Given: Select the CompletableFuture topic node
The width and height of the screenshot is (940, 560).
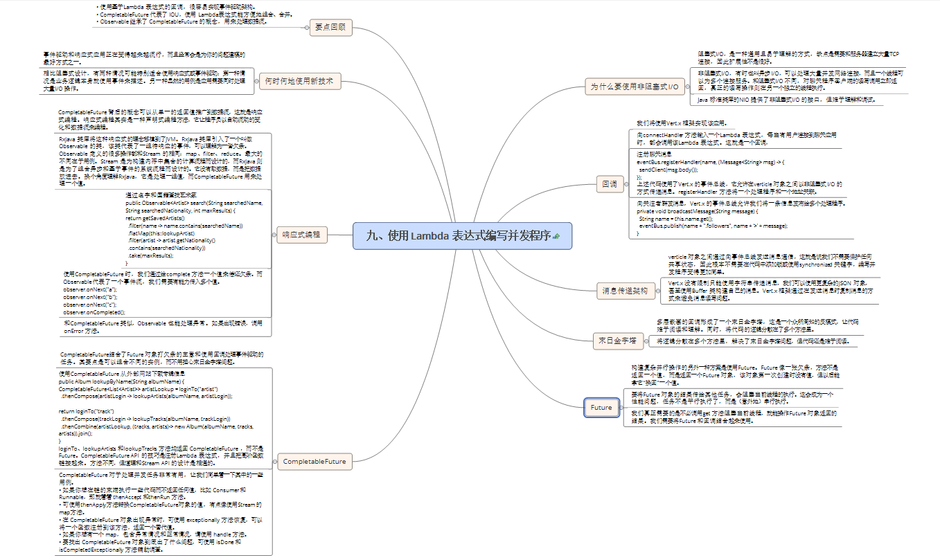Looking at the screenshot, I should [314, 461].
